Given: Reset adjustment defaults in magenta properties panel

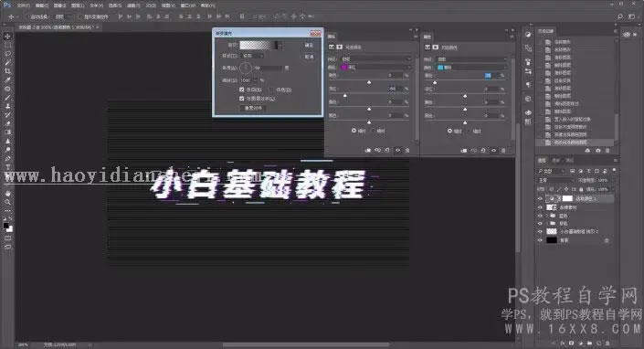Looking at the screenshot, I should tap(387, 150).
